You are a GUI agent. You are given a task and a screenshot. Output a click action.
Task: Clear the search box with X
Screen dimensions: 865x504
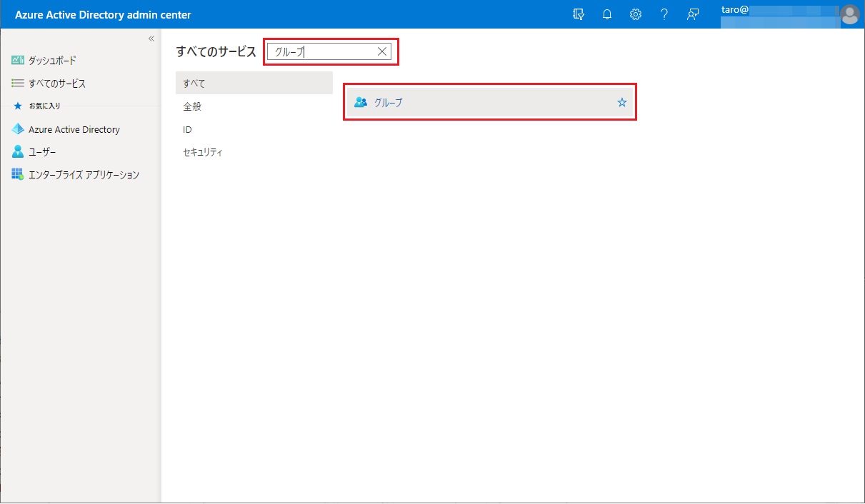pyautogui.click(x=382, y=51)
